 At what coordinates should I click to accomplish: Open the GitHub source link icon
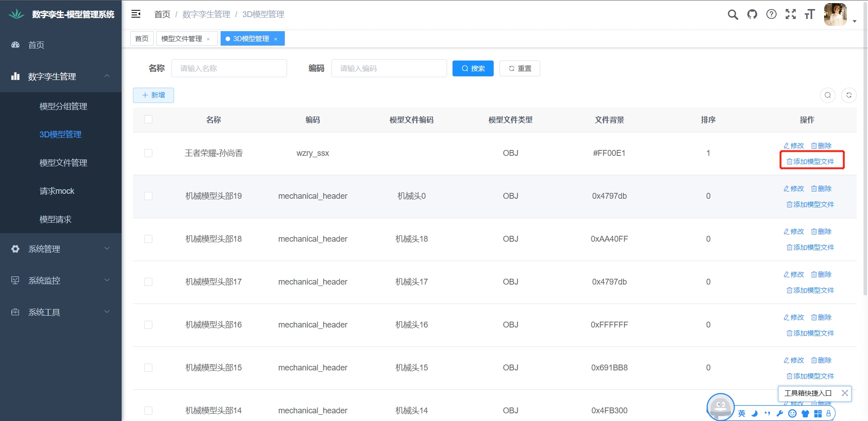[752, 14]
